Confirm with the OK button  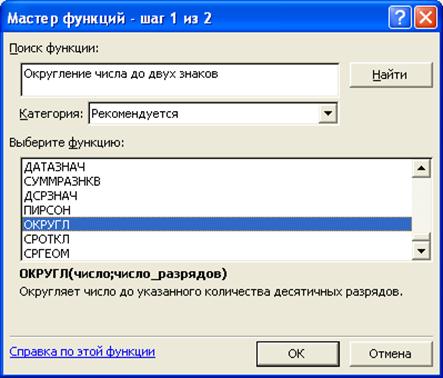pos(298,354)
